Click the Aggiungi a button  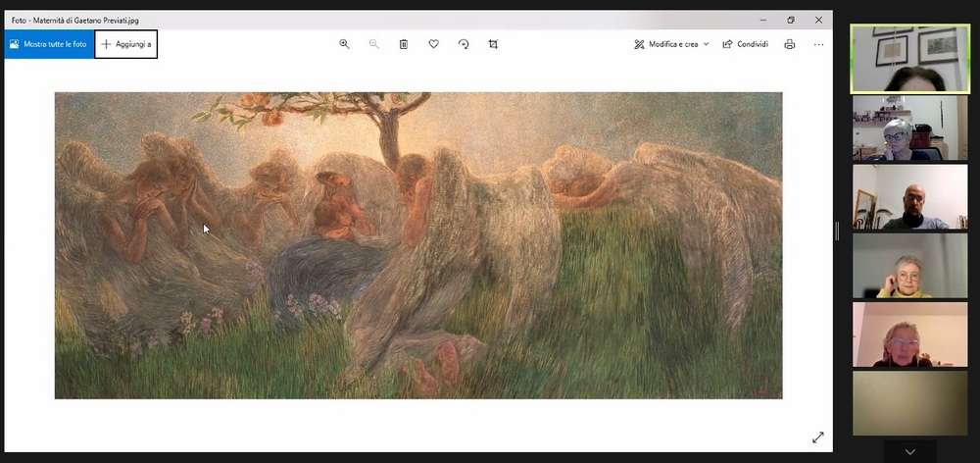126,44
